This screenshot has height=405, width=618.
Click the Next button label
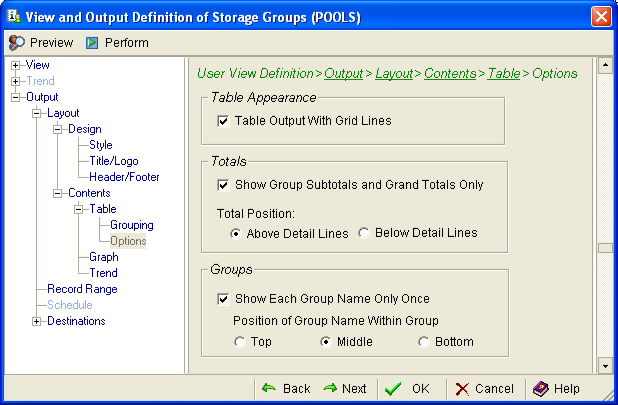pos(354,389)
